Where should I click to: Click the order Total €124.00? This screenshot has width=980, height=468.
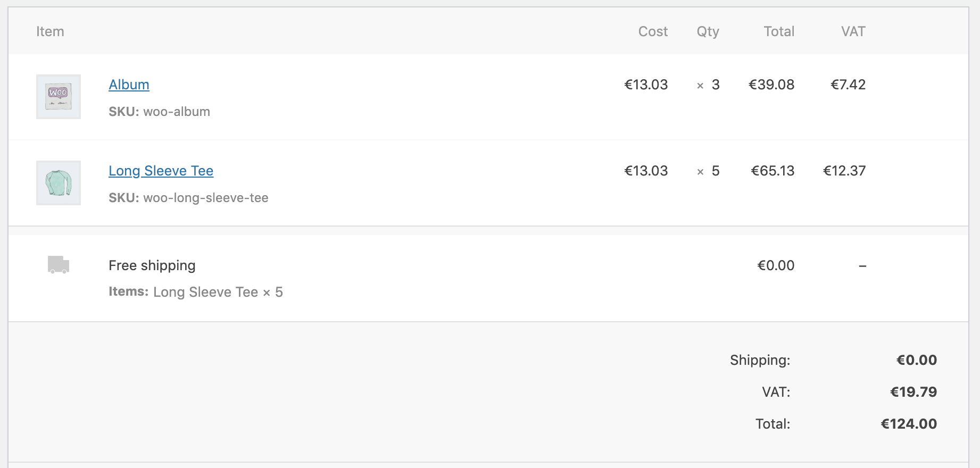[909, 424]
